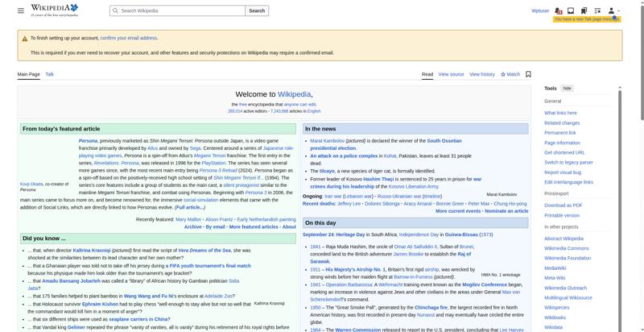The width and height of the screenshot is (644, 332).
Task: Click the Wikipedia globe logo
Action: point(54,10)
